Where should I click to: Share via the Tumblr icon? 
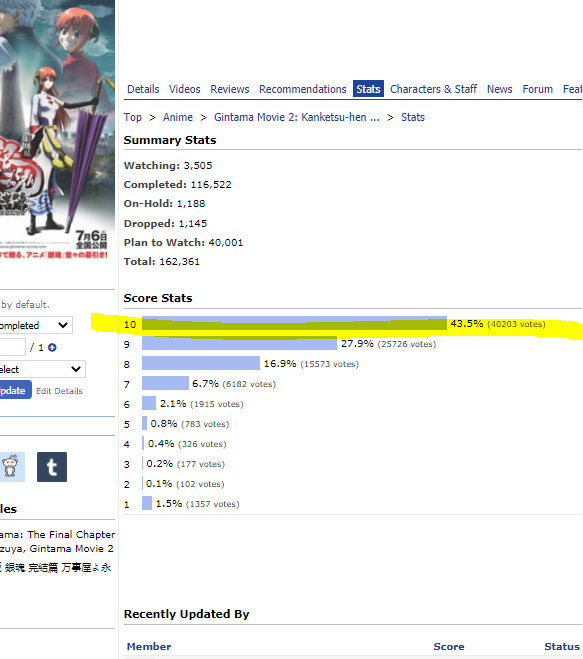[x=52, y=467]
